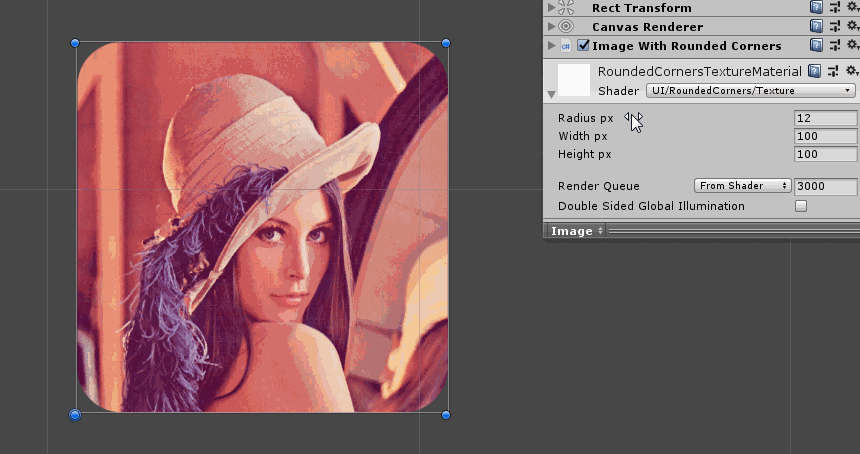
Task: Open Rect Transform gear settings menu
Action: point(852,7)
